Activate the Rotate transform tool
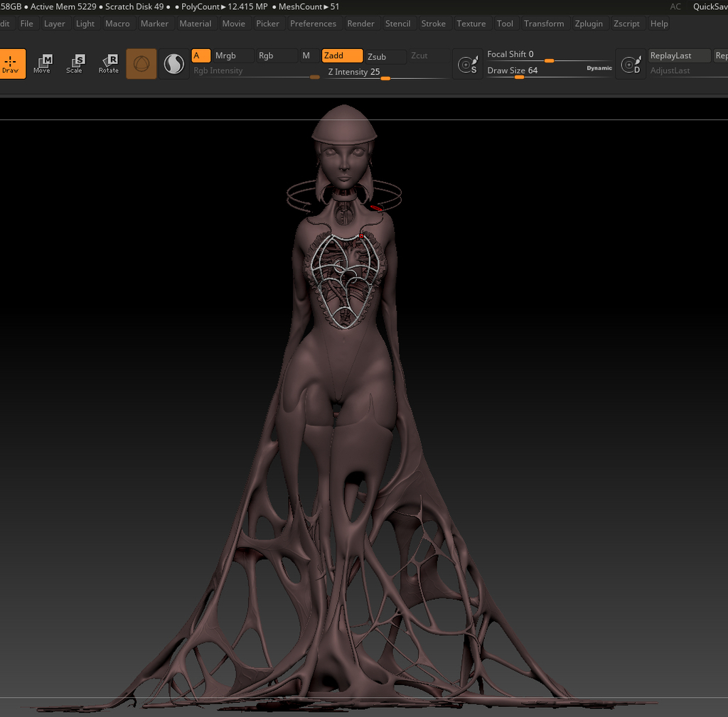 click(109, 64)
